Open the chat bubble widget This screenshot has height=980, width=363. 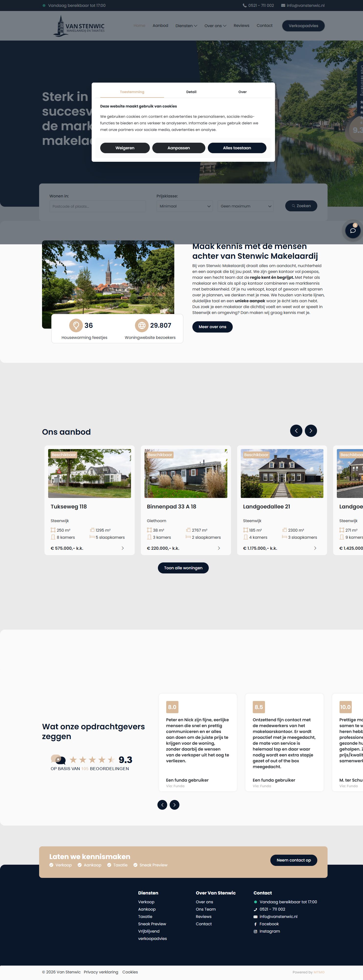[353, 231]
